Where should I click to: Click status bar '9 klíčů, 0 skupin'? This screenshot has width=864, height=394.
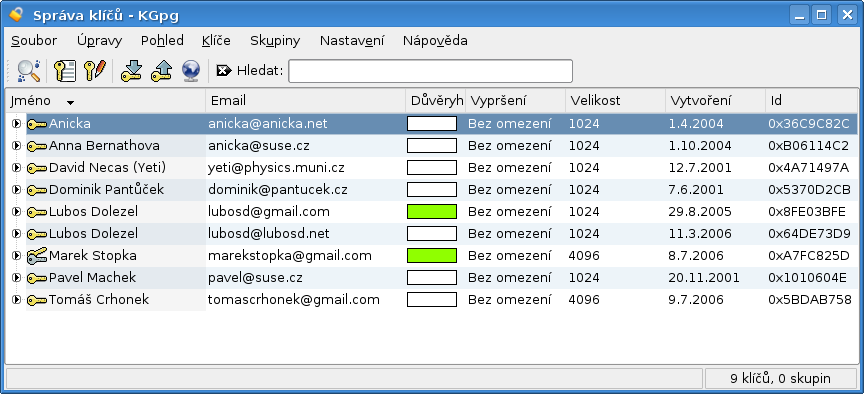(x=781, y=379)
